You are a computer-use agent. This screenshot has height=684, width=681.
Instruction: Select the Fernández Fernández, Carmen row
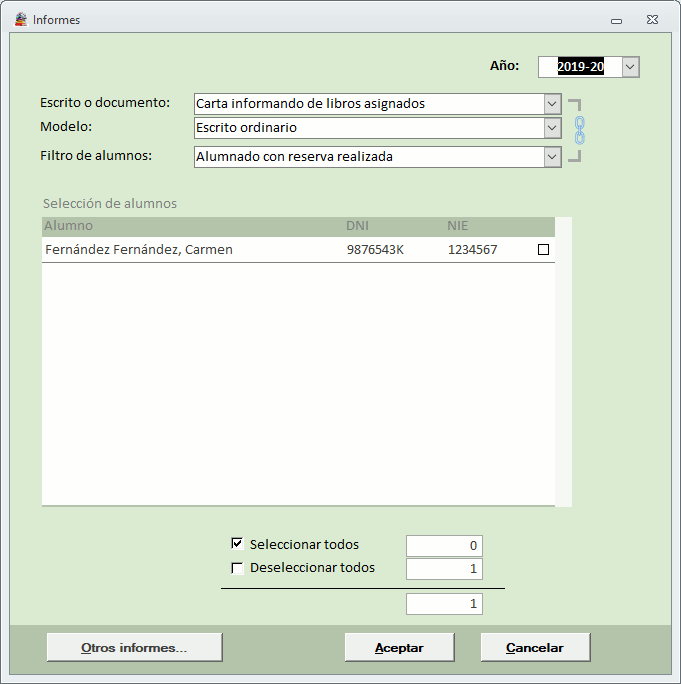(139, 250)
